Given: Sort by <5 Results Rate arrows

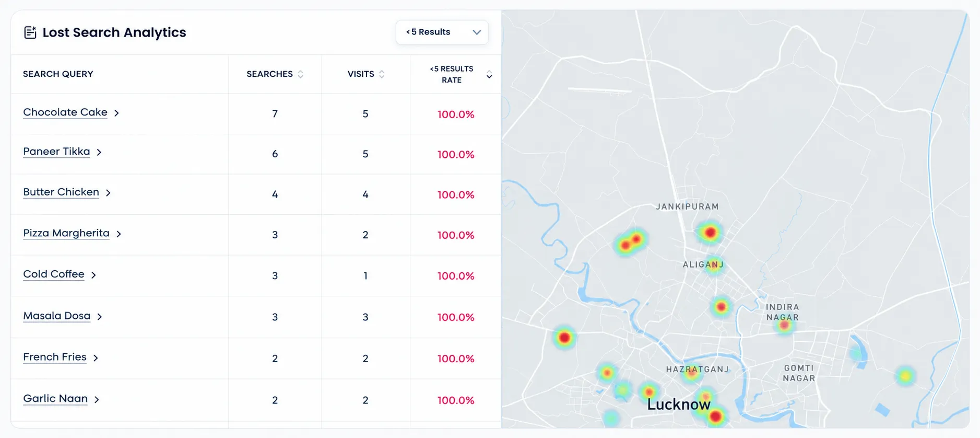Looking at the screenshot, I should pos(489,75).
